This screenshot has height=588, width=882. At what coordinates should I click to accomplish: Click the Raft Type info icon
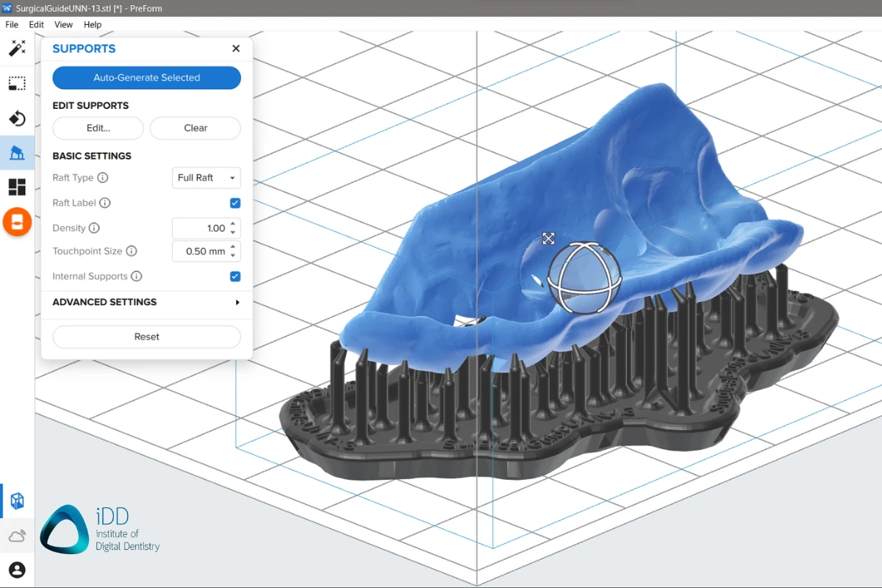[103, 178]
